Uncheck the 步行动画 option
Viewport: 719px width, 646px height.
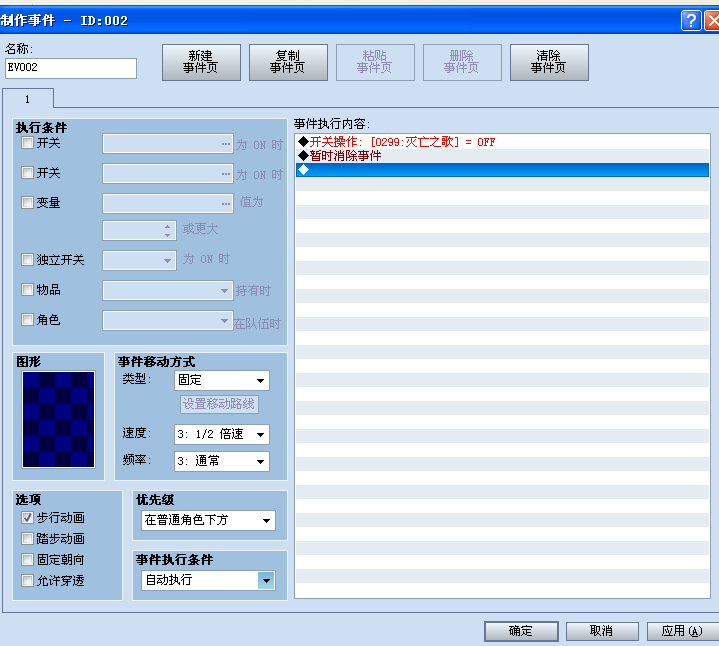pos(28,518)
